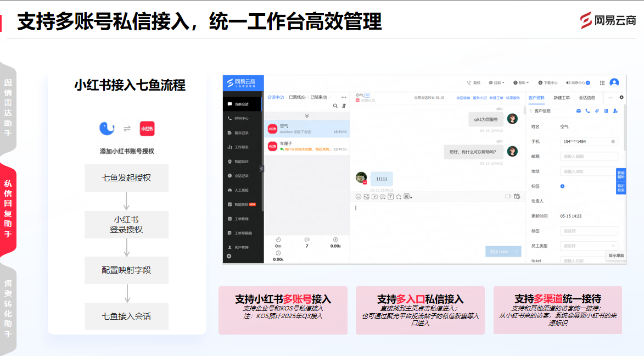Screen dimensions: 644x356
Task: Click the search icon in conversation list
Action: coord(335,106)
